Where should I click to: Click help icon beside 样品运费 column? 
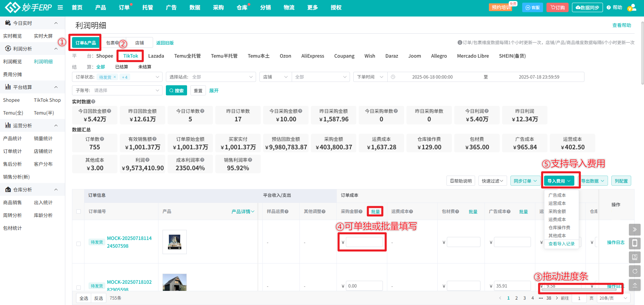pos(286,211)
